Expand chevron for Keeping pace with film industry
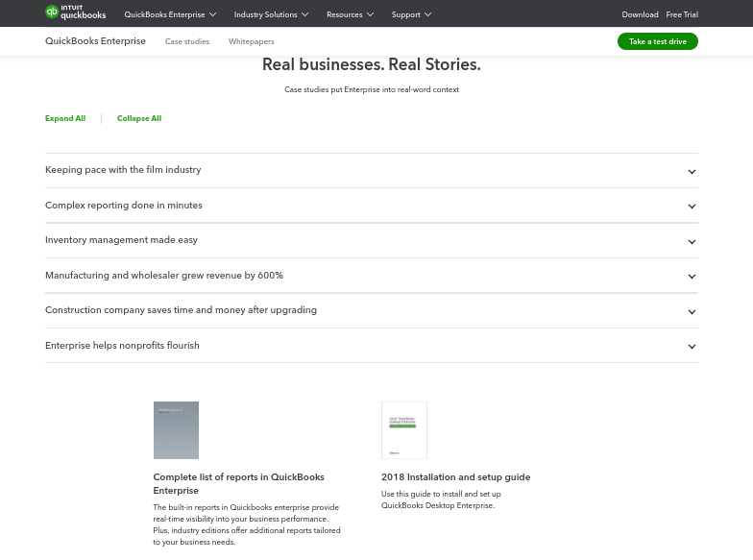753x560 pixels. tap(692, 171)
